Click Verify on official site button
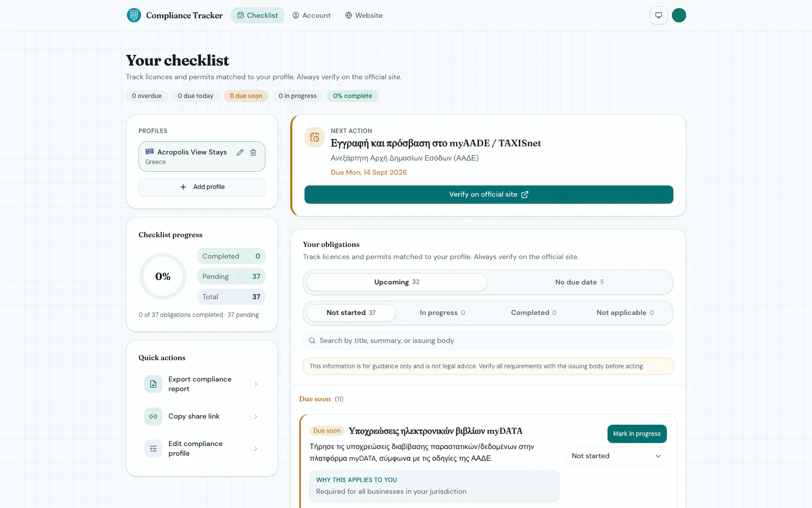 click(489, 195)
